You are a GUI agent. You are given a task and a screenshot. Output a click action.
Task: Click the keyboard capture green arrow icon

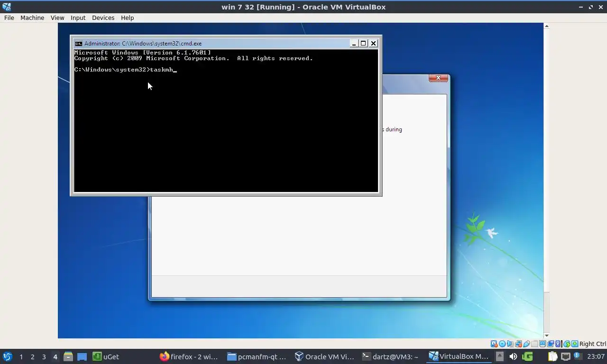[575, 344]
